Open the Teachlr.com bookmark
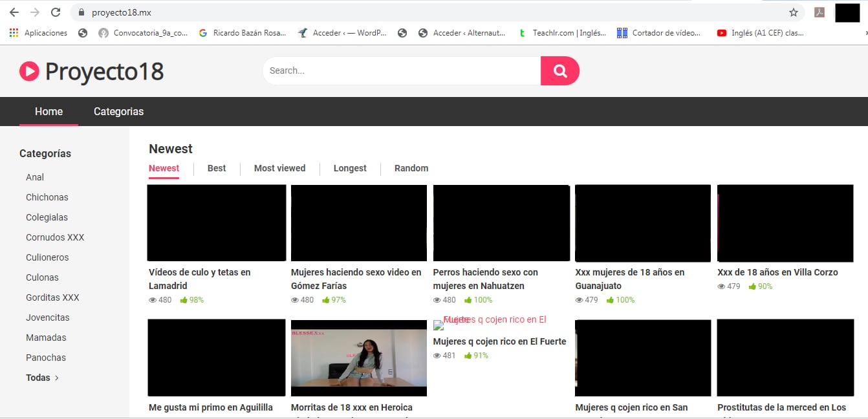Image resolution: width=868 pixels, height=419 pixels. pyautogui.click(x=562, y=33)
